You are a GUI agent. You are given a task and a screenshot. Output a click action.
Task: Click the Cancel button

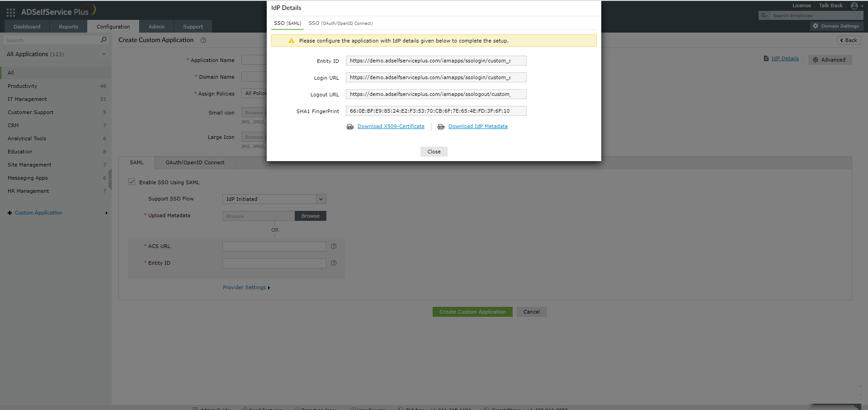532,312
